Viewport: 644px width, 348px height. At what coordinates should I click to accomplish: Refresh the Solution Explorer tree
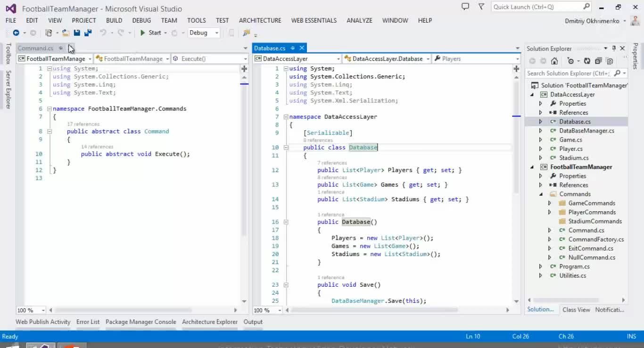587,61
